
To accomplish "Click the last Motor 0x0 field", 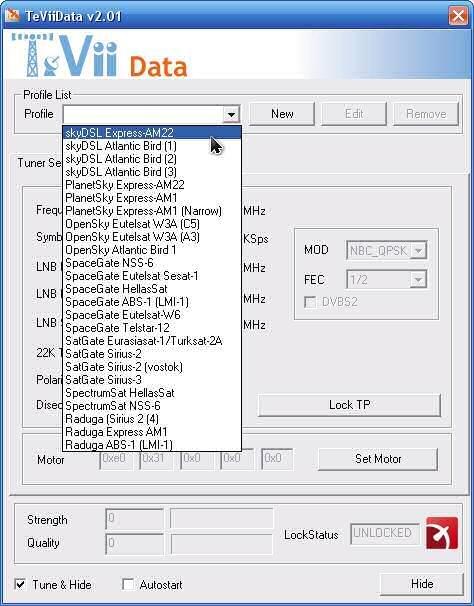I will click(x=277, y=459).
